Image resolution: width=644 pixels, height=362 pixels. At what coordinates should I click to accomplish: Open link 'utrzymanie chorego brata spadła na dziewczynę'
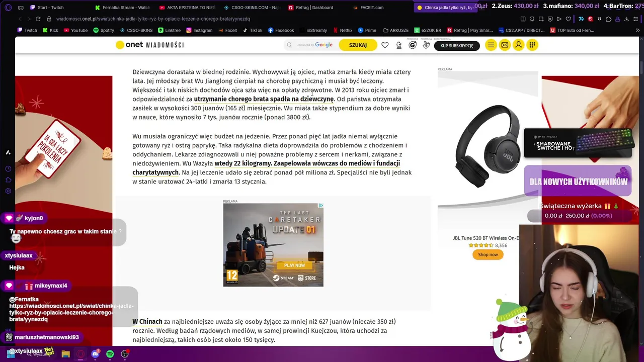(x=264, y=99)
